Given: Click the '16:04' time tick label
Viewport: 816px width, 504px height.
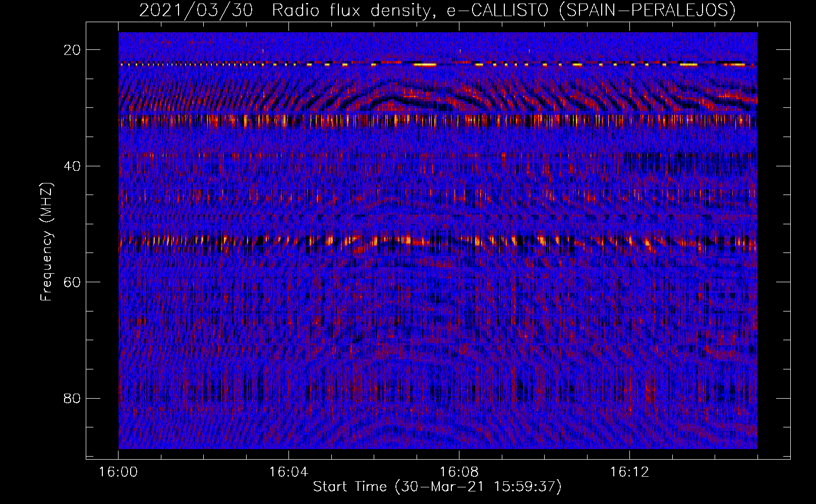Looking at the screenshot, I should click(x=288, y=472).
